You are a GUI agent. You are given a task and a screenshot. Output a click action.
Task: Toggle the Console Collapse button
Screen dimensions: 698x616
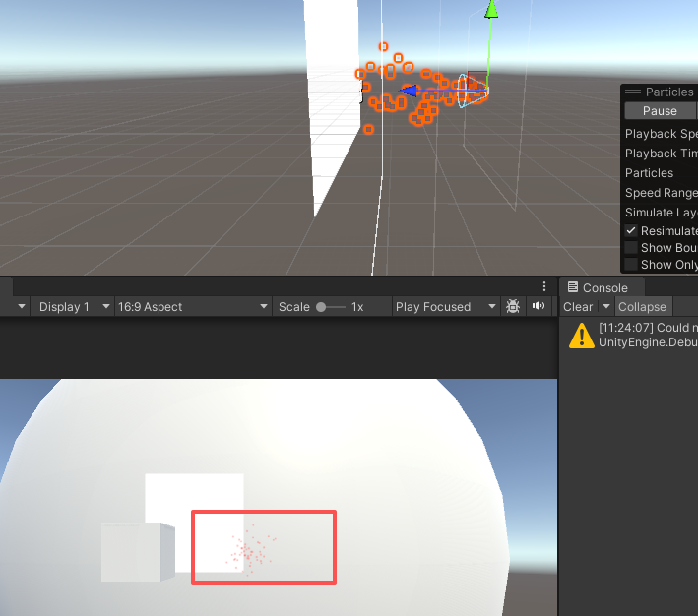(x=642, y=307)
